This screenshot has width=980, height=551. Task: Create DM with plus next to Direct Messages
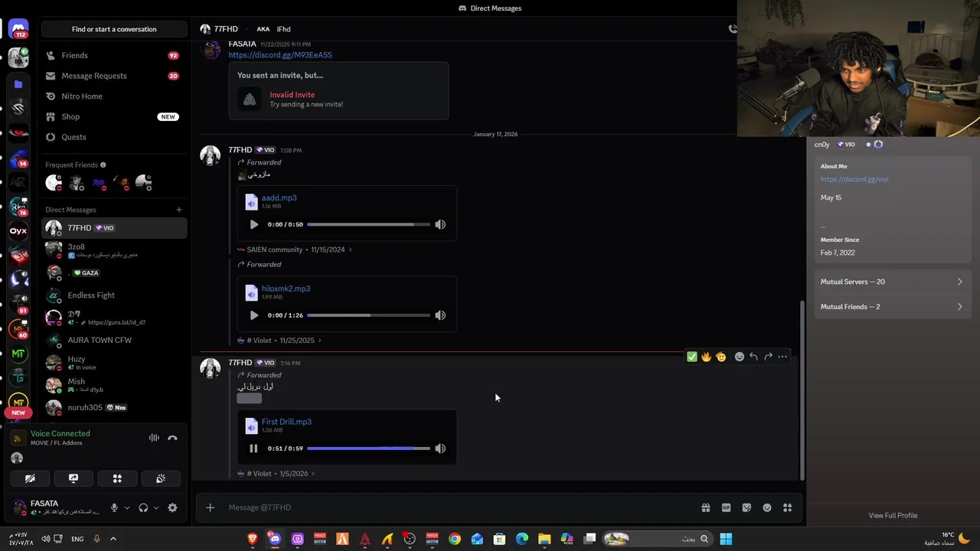point(179,210)
